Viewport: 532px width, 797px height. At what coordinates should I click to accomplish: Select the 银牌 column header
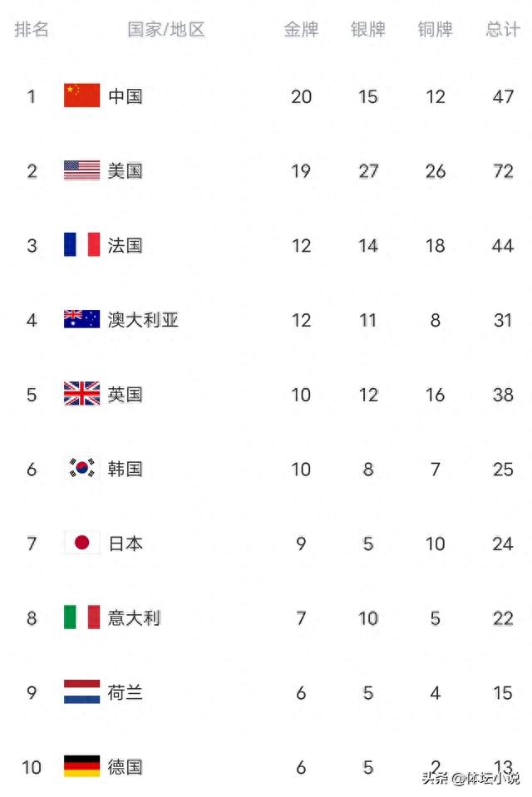click(x=368, y=29)
